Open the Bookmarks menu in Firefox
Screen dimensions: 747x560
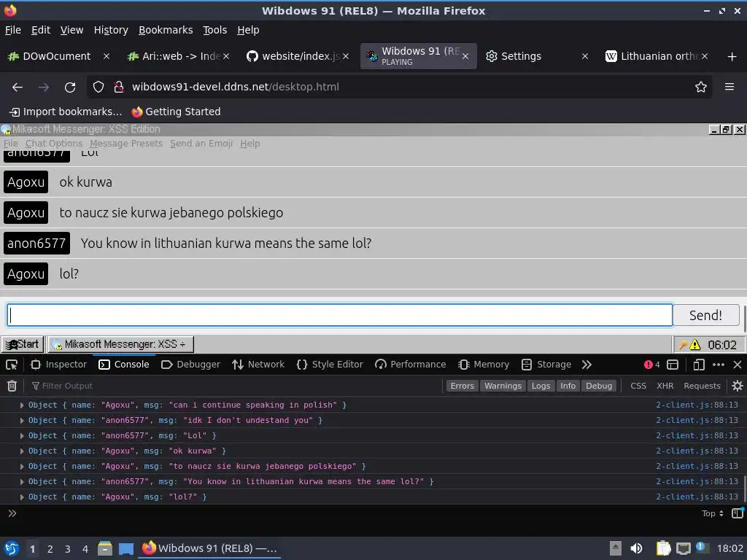(166, 30)
